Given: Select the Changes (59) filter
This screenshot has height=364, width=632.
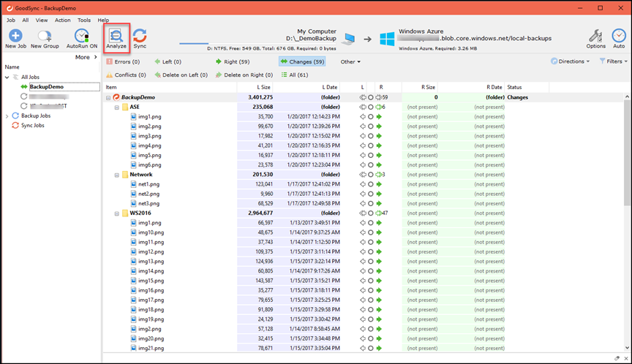Looking at the screenshot, I should click(x=302, y=61).
